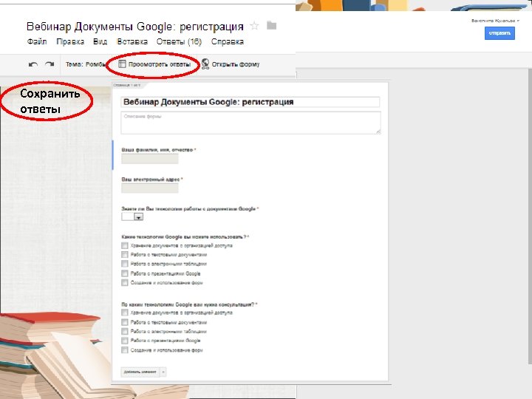Image resolution: width=532 pixels, height=399 pixels.
Task: Click the redo arrow in the toolbar
Action: point(50,64)
